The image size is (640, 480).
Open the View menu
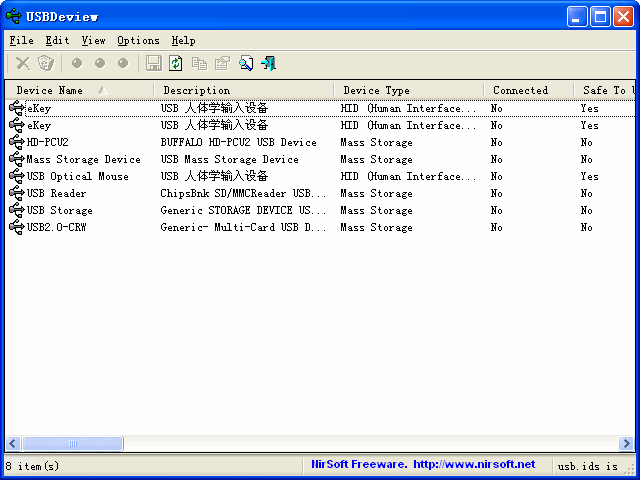click(93, 41)
